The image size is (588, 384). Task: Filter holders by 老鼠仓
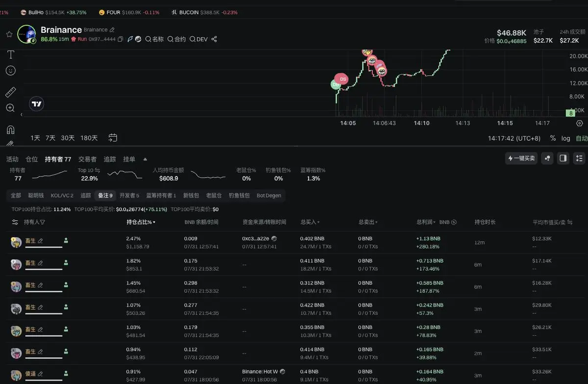[214, 195]
